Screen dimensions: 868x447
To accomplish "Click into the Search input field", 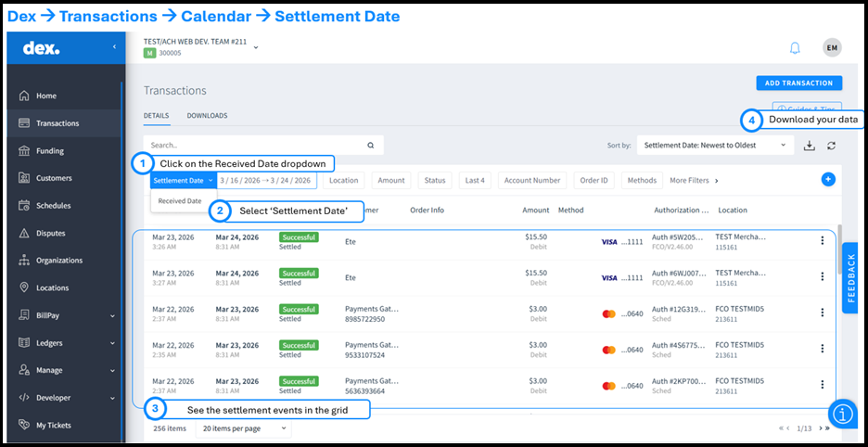I will 250,146.
